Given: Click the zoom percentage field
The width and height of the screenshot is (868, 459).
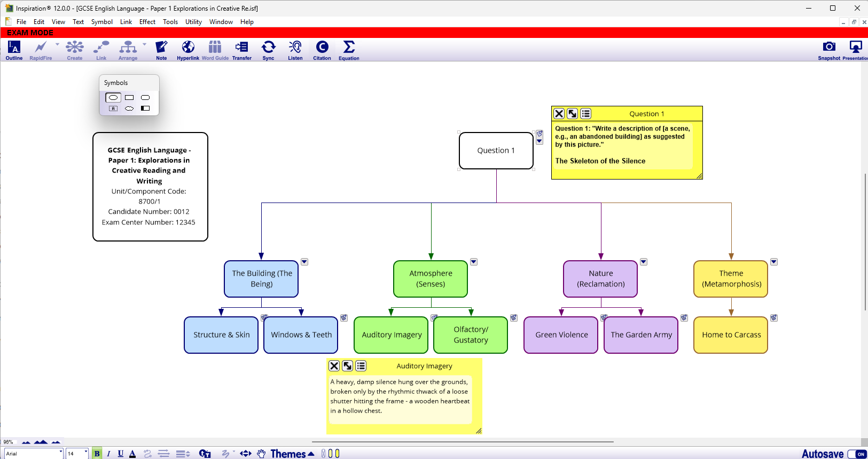Looking at the screenshot, I should click(x=9, y=442).
